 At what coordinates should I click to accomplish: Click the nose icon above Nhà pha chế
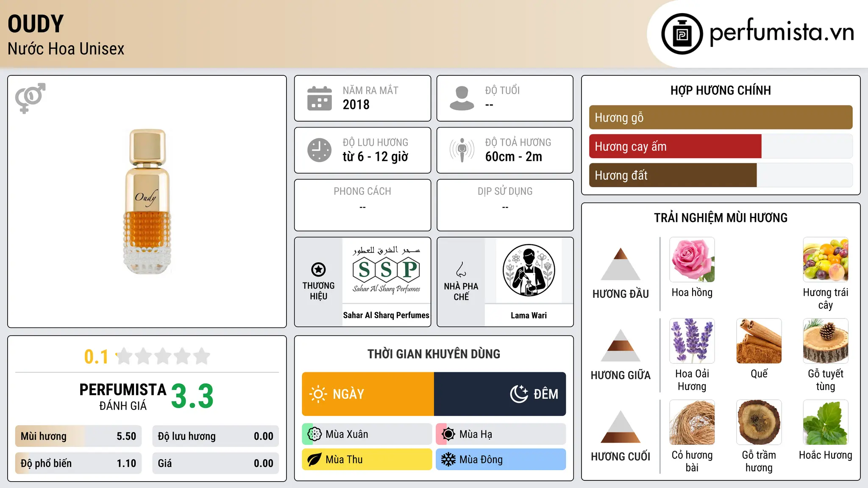tap(461, 269)
